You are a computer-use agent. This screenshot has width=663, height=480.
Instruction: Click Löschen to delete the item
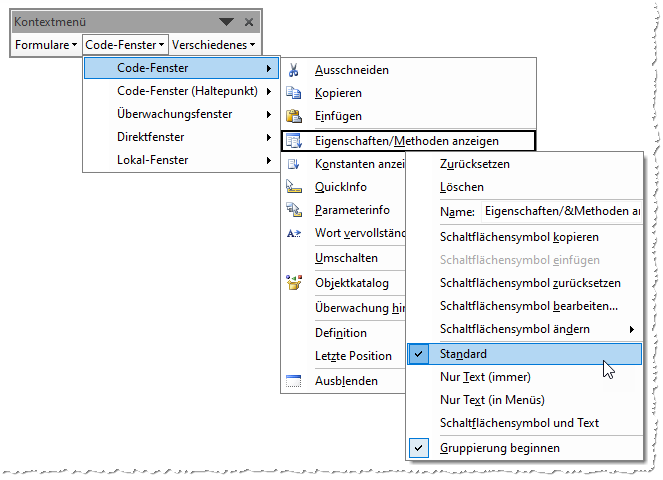(462, 187)
